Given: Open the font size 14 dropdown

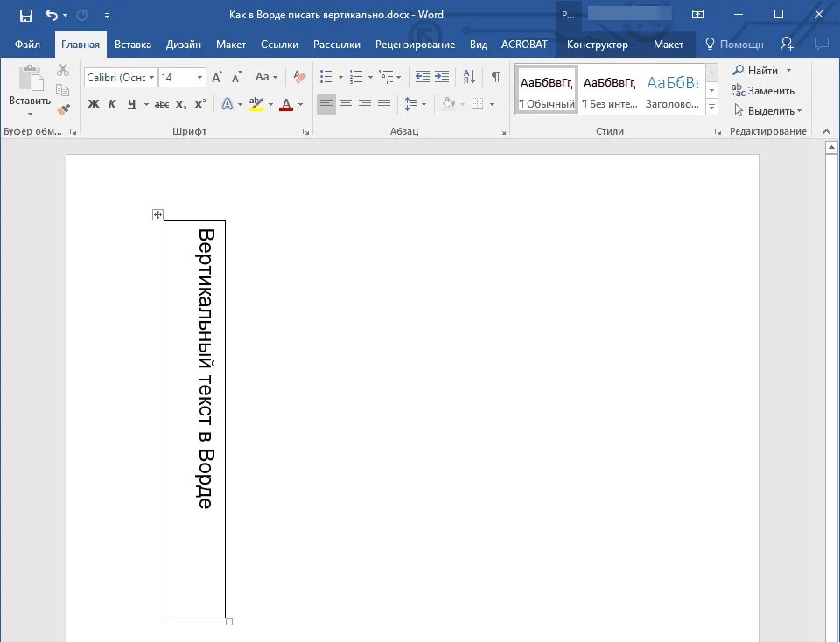Looking at the screenshot, I should click(199, 78).
